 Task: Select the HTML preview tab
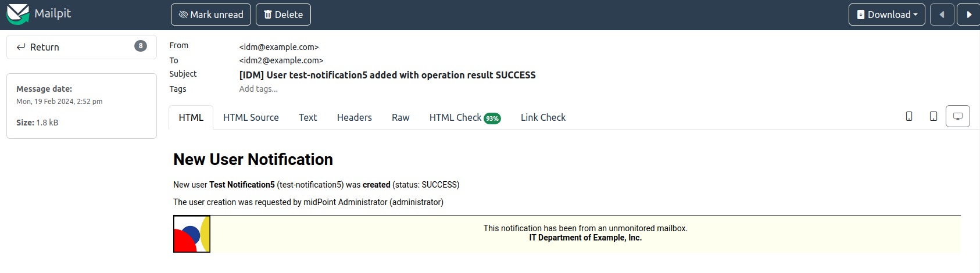(x=191, y=117)
